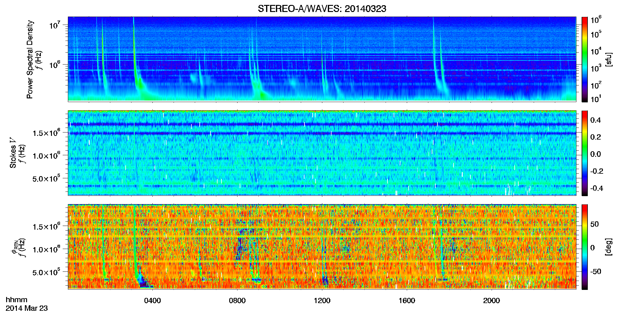Click the [sfu] unit label

609,59
